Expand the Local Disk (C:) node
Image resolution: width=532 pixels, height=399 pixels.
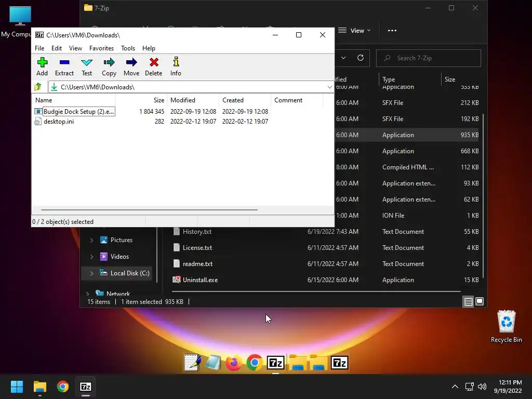(x=91, y=273)
